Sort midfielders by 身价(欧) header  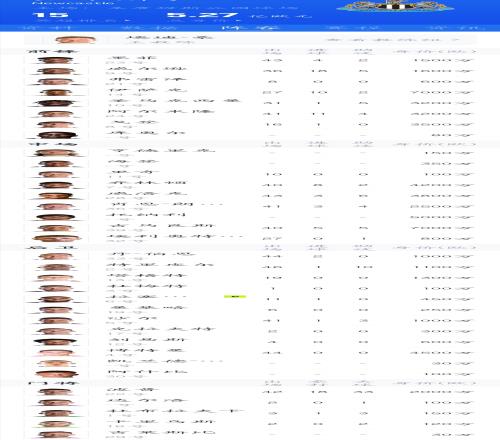(434, 144)
